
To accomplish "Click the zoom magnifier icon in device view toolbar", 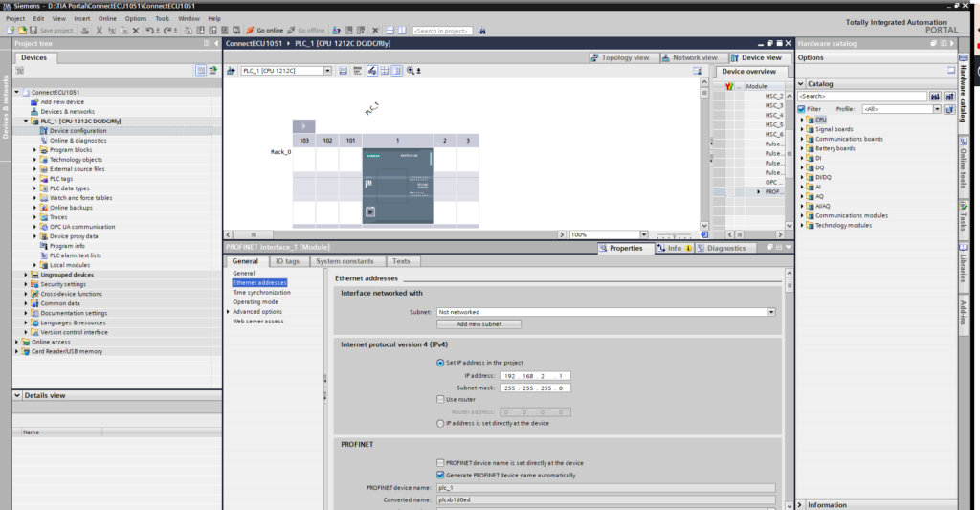I will (411, 71).
